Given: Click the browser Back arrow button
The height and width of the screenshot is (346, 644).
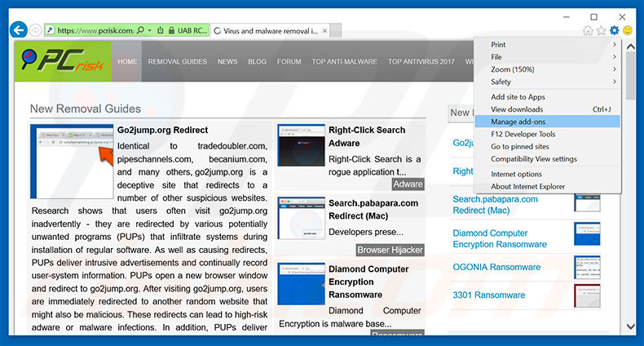Looking at the screenshot, I should click(x=18, y=30).
